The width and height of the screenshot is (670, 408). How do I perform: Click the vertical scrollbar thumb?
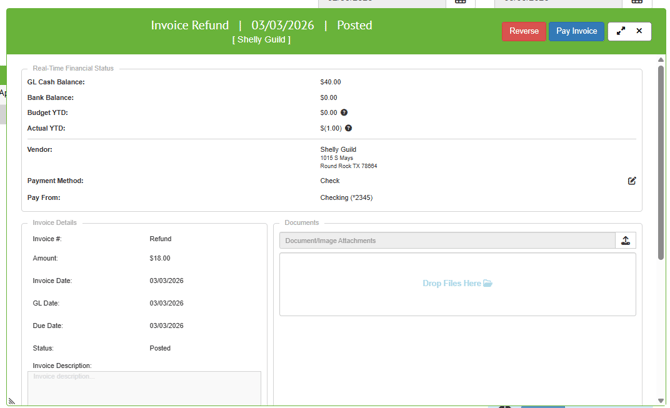click(661, 160)
